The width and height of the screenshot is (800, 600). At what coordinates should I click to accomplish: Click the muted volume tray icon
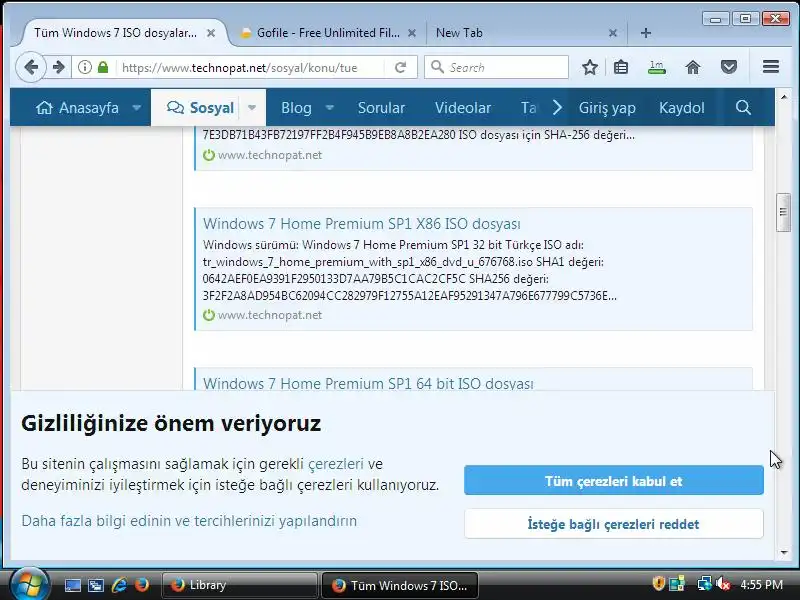pyautogui.click(x=722, y=583)
